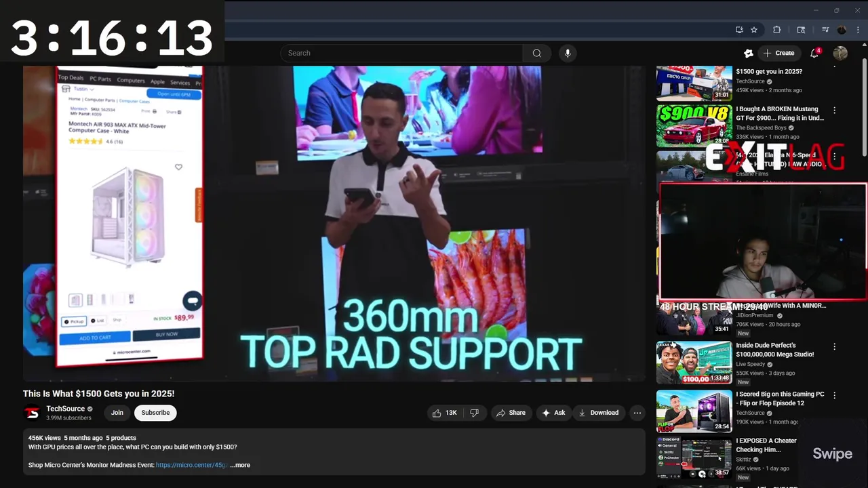Click the main video player

click(x=334, y=224)
